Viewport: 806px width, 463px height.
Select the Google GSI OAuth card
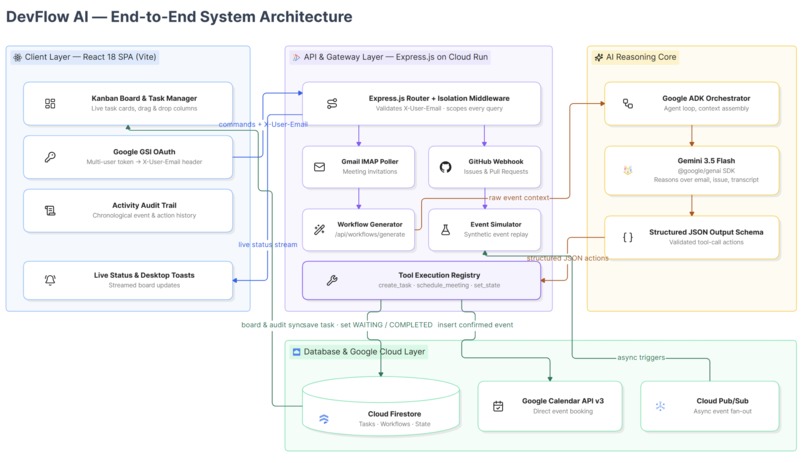click(x=128, y=157)
